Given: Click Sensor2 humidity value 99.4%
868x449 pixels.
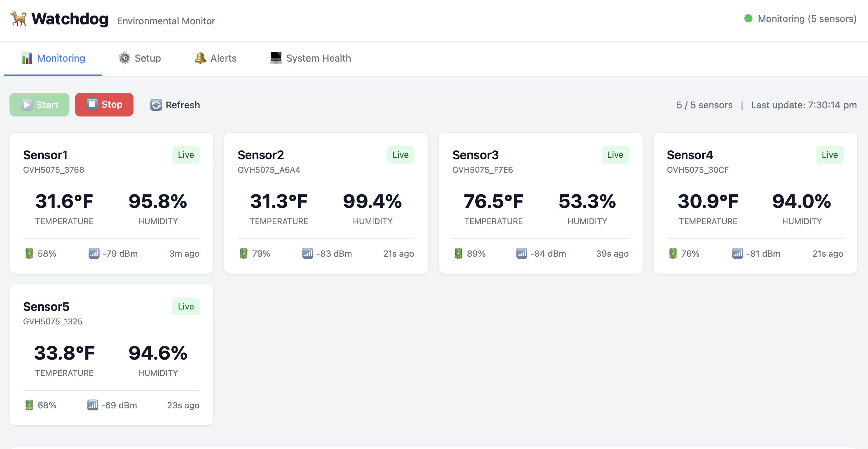Looking at the screenshot, I should 372,201.
